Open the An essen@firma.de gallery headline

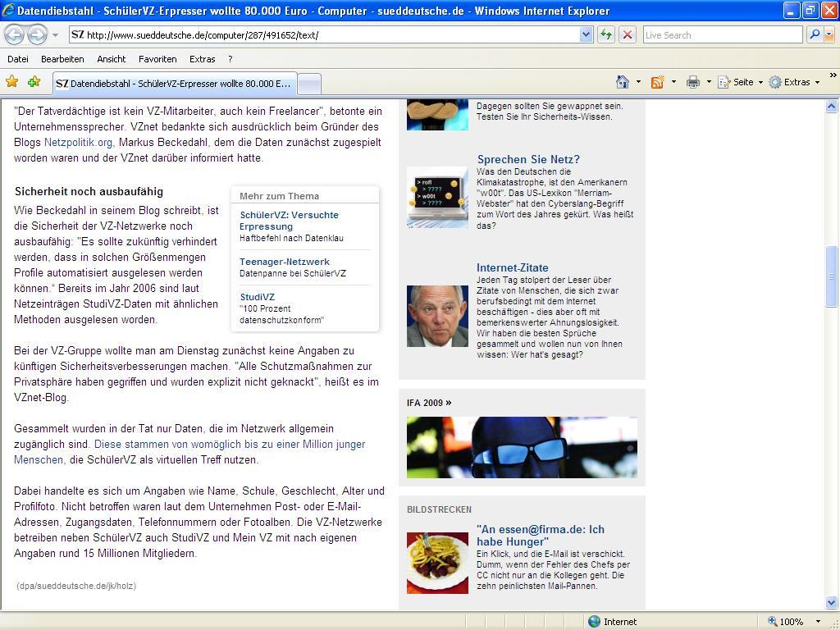[x=541, y=535]
